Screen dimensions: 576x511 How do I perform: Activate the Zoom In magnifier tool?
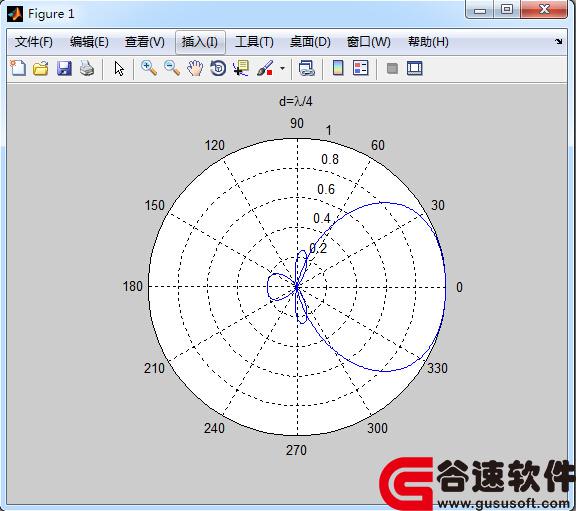(x=149, y=68)
